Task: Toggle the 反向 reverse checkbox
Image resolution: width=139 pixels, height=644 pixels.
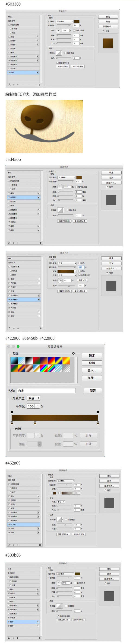Action: tap(79, 271)
